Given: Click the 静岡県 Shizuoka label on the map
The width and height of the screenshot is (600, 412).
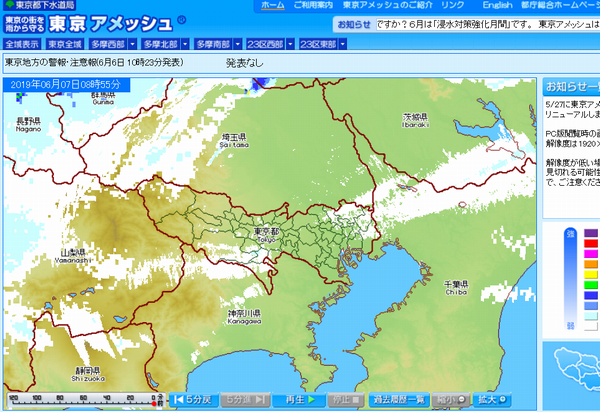Looking at the screenshot, I should point(88,374).
